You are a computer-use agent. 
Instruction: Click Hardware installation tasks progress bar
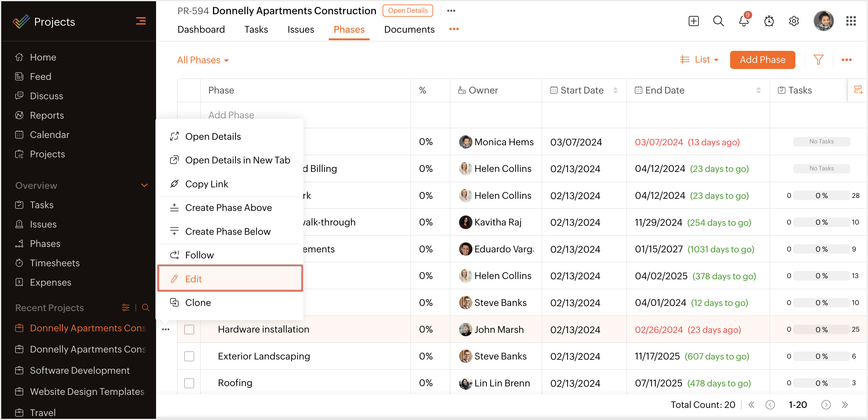[x=821, y=329]
